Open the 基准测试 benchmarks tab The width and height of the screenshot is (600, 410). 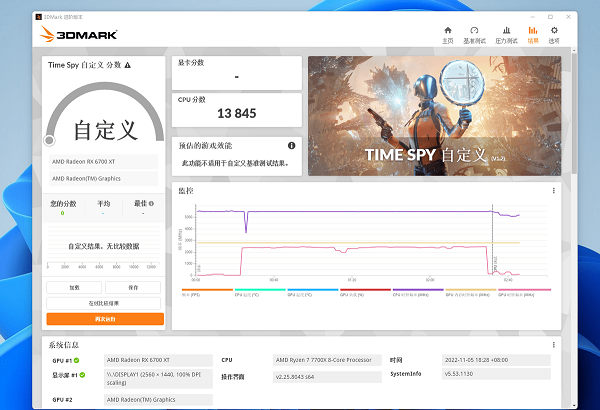pos(474,35)
